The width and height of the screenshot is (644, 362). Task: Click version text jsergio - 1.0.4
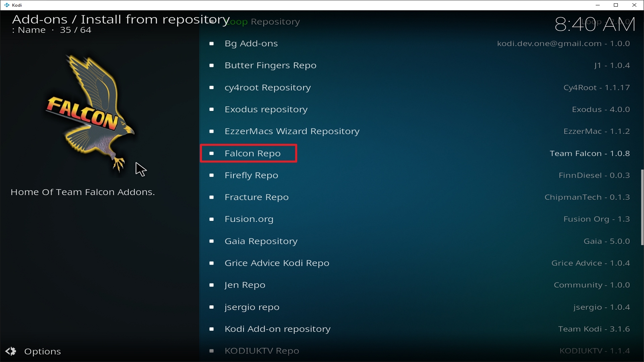coord(601,307)
